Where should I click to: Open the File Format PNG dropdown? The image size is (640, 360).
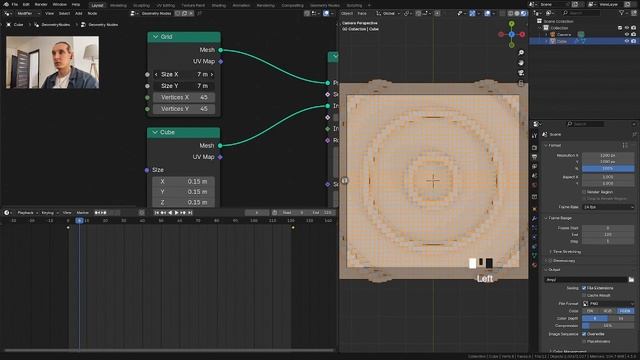[x=608, y=304]
